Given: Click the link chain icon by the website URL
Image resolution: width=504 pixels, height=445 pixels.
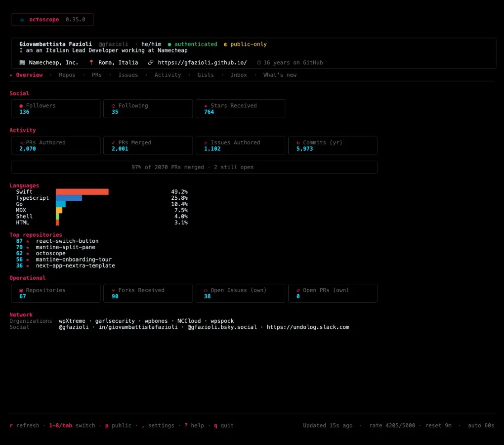Looking at the screenshot, I should click(x=150, y=62).
